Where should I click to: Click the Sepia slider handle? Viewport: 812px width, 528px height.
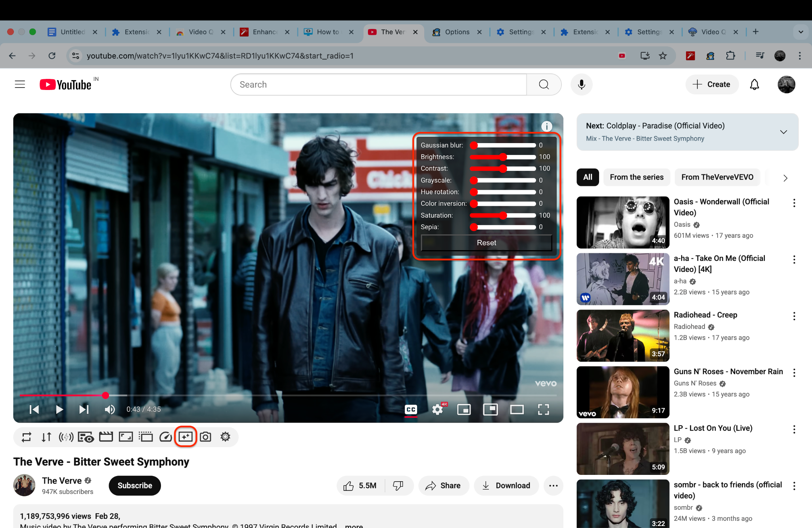coord(474,227)
